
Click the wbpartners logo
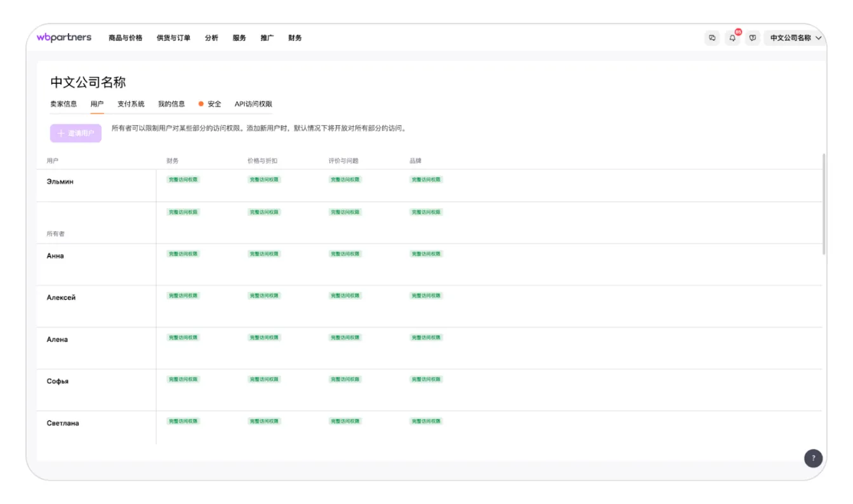[63, 37]
